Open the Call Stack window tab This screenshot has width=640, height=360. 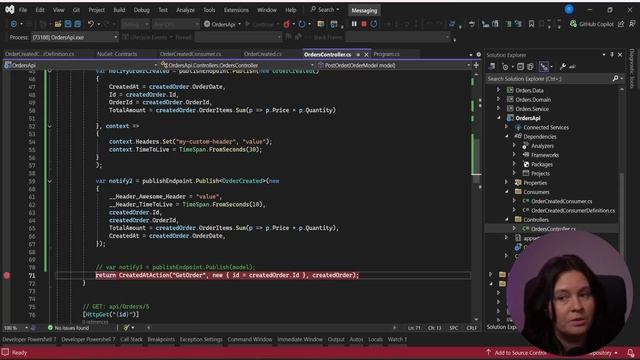[131, 339]
